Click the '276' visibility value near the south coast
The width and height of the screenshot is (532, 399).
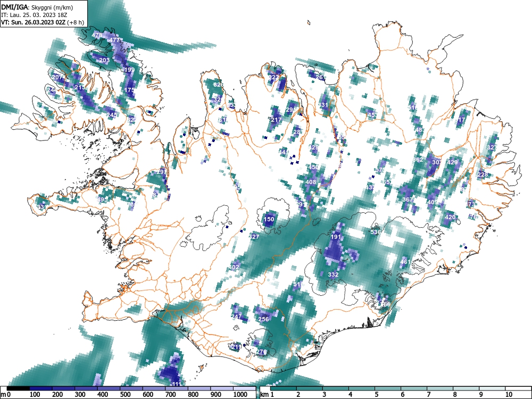[261, 352]
